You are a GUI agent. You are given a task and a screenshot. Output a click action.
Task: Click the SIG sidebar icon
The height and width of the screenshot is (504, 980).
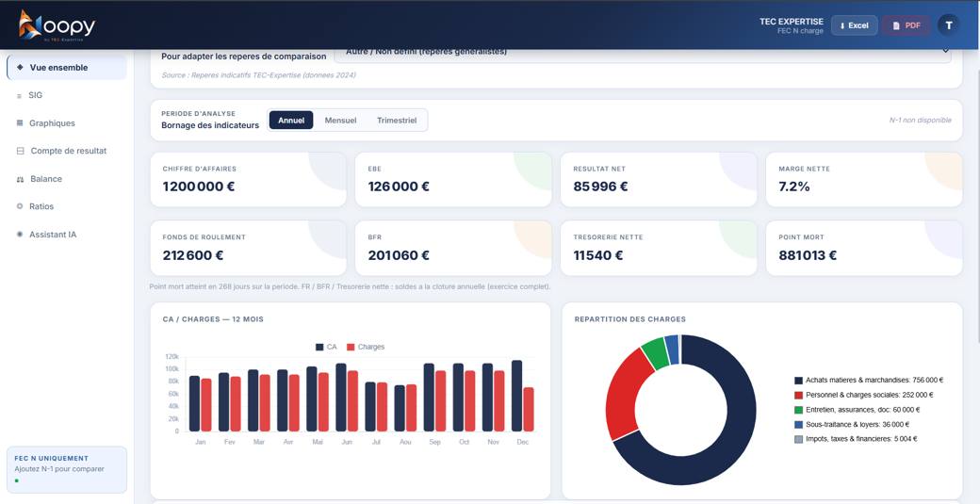[20, 95]
